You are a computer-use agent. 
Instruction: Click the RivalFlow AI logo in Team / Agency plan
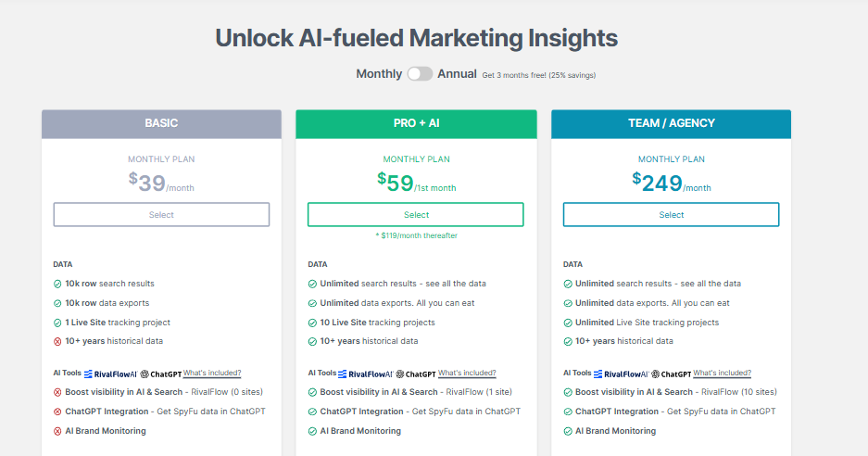click(620, 374)
